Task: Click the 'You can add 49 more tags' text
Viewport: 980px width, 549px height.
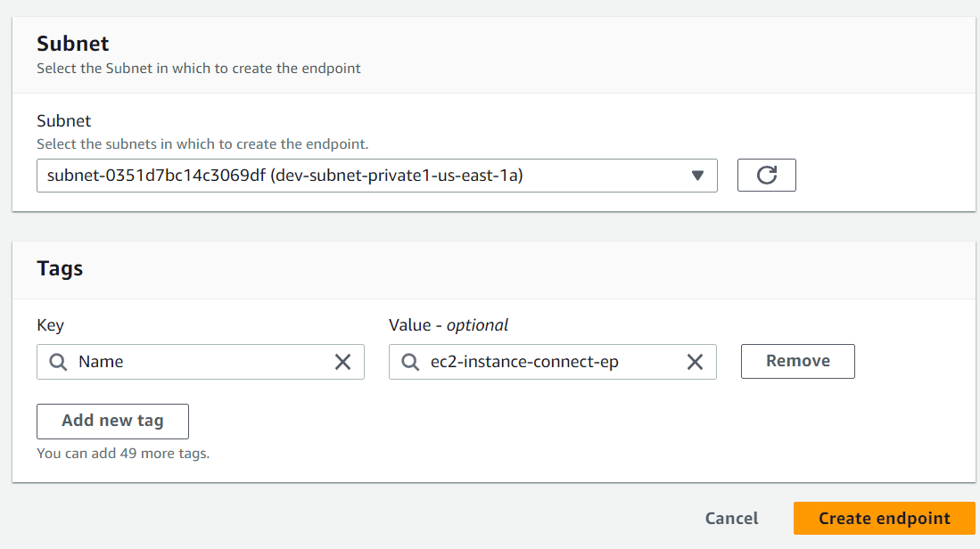Action: click(123, 454)
